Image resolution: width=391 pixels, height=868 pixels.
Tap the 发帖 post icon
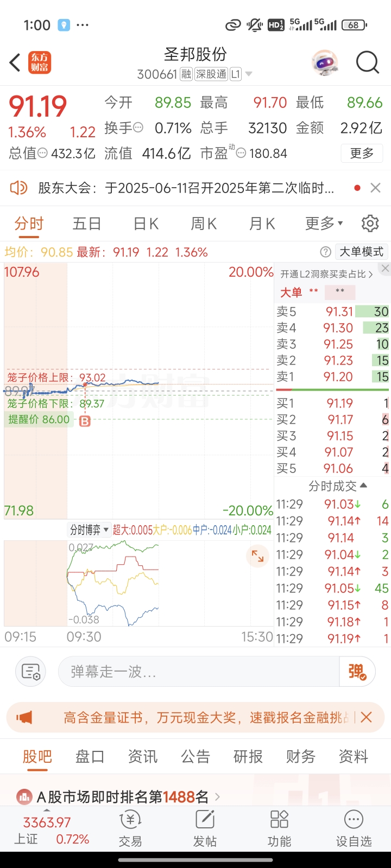[205, 828]
